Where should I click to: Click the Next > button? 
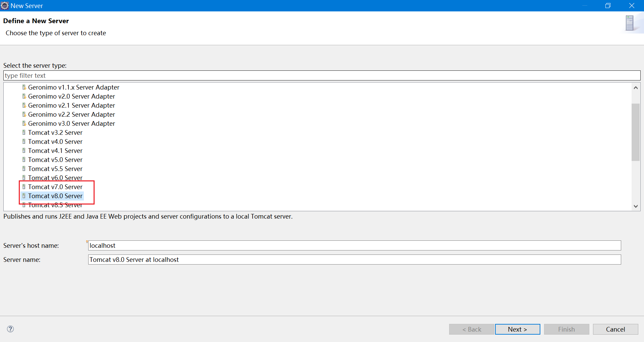pos(518,329)
